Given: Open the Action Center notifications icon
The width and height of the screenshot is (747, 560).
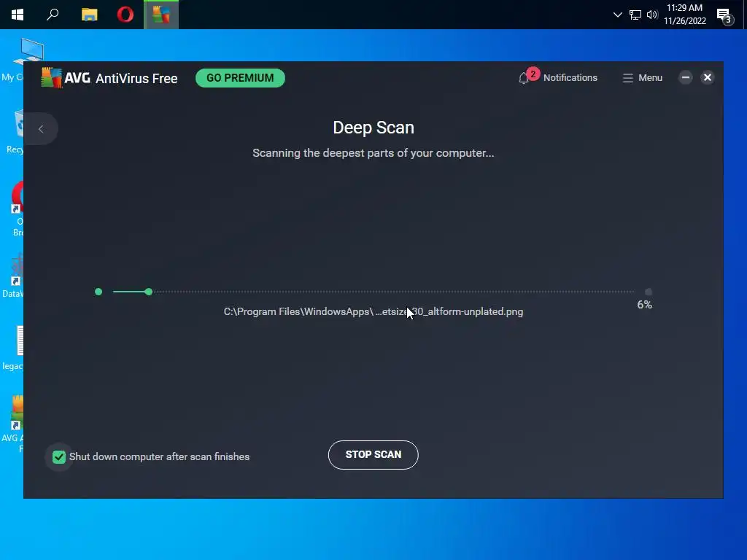Looking at the screenshot, I should coord(724,16).
